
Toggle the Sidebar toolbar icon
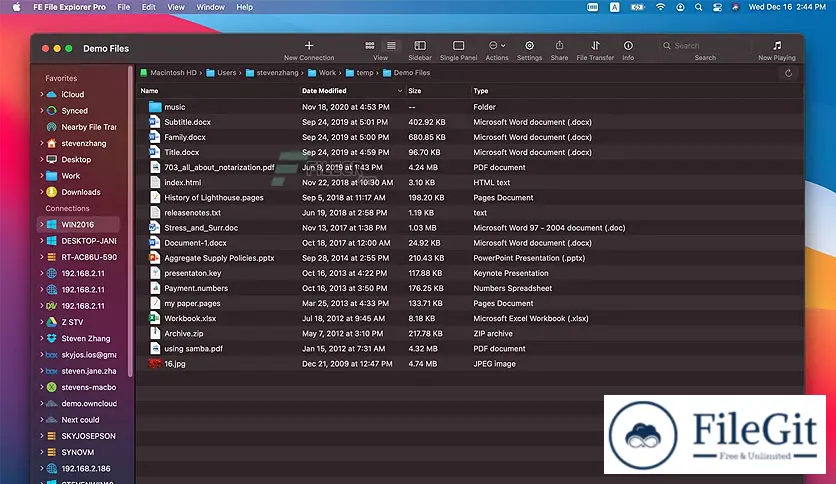[420, 46]
